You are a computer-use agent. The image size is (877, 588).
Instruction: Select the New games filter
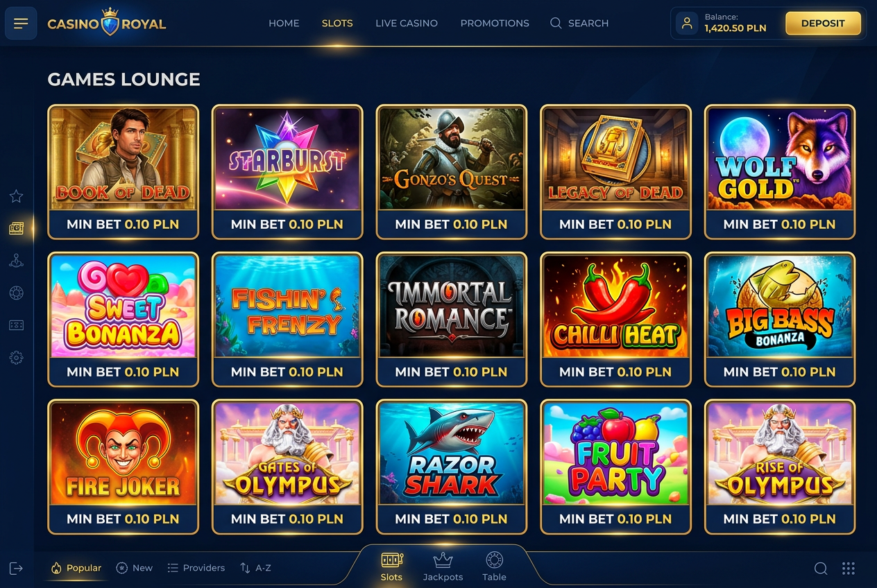(x=135, y=568)
